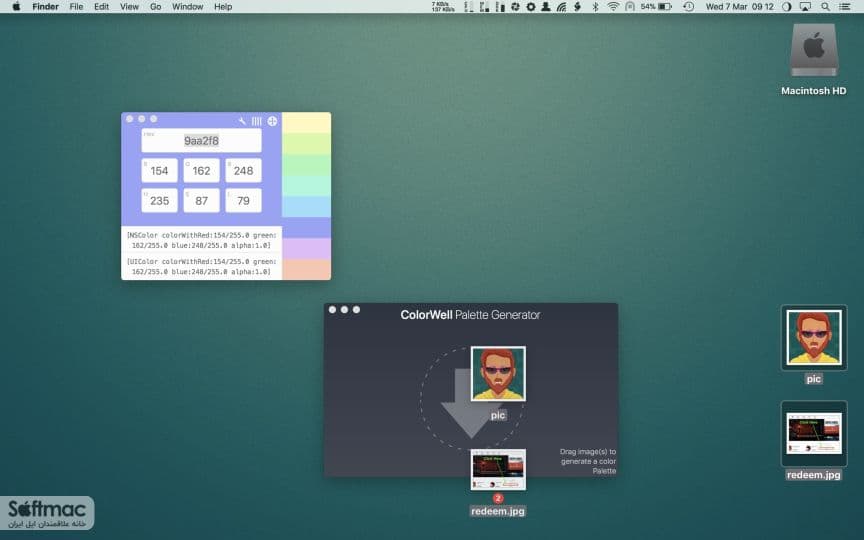This screenshot has height=540, width=864.
Task: Open the Bluetooth menu bar icon
Action: pos(595,7)
